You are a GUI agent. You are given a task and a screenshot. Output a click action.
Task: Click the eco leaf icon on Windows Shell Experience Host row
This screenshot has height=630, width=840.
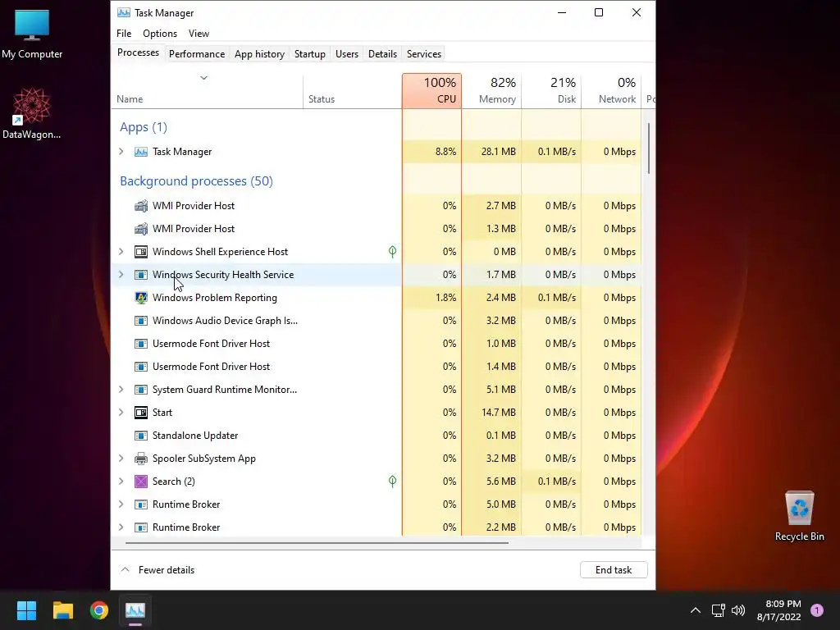(392, 252)
